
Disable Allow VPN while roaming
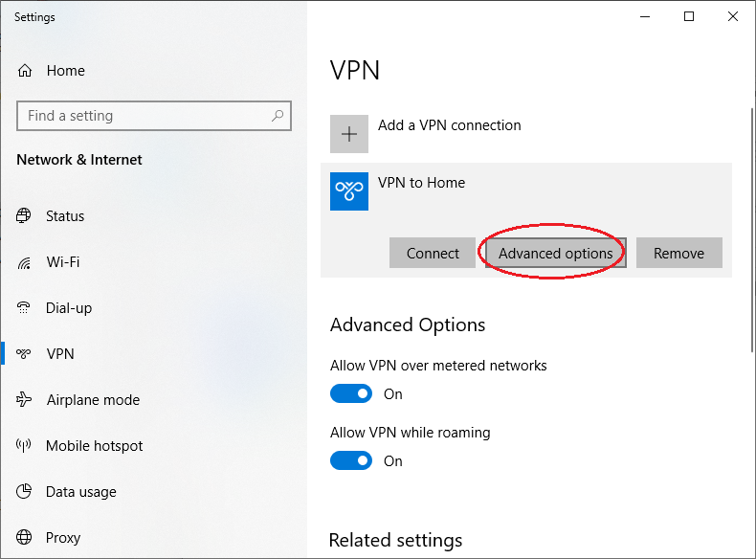point(351,460)
